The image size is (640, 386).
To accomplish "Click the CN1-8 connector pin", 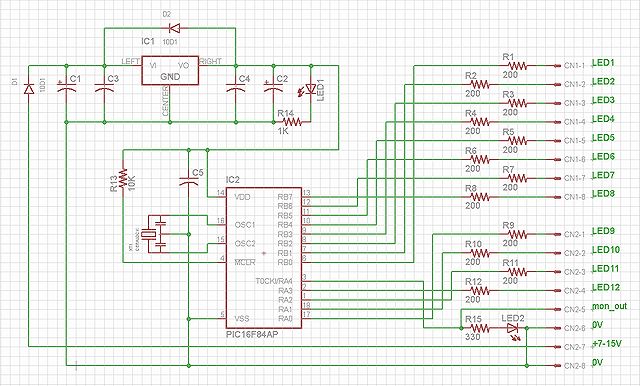I will click(x=558, y=197).
